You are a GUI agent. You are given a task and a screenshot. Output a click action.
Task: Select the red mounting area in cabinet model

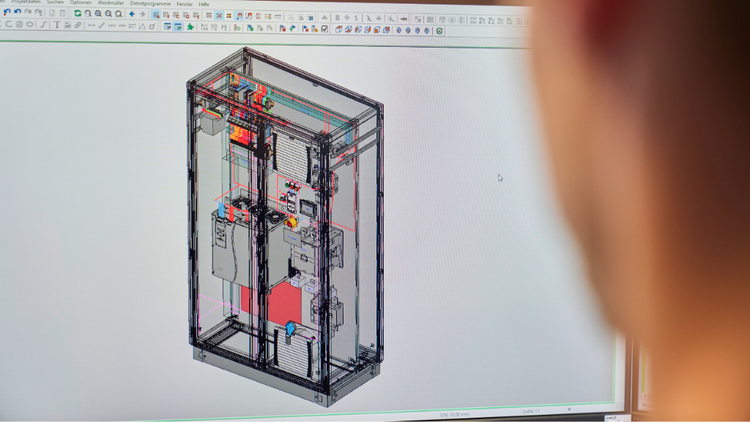pyautogui.click(x=285, y=303)
